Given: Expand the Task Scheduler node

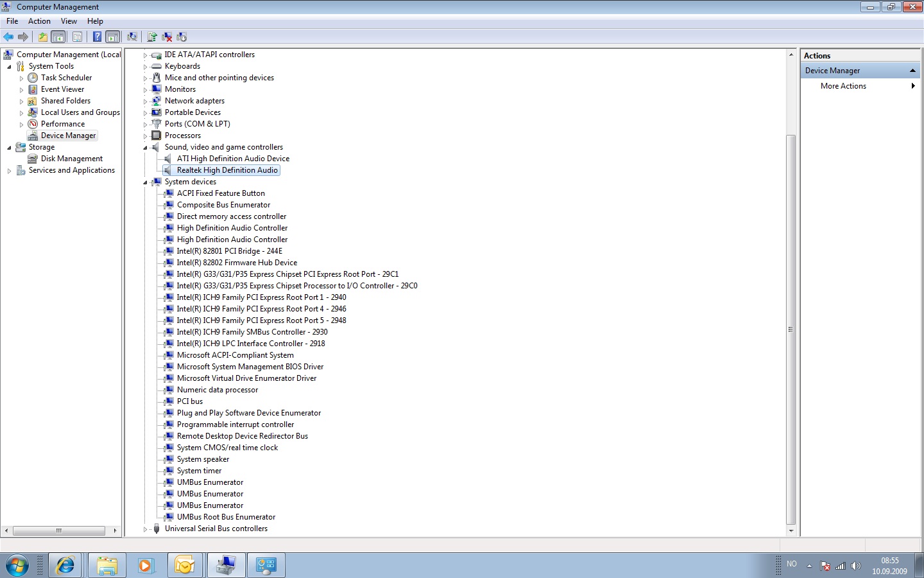Looking at the screenshot, I should [x=21, y=78].
